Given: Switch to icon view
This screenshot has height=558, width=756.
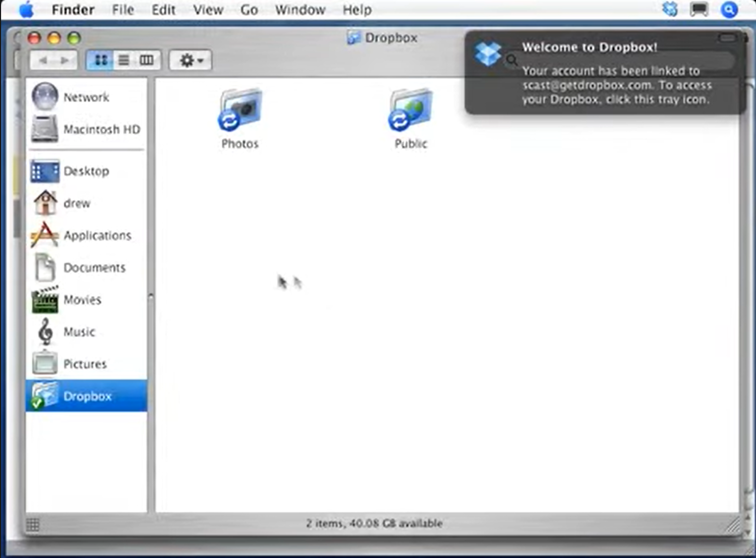Looking at the screenshot, I should coord(101,60).
